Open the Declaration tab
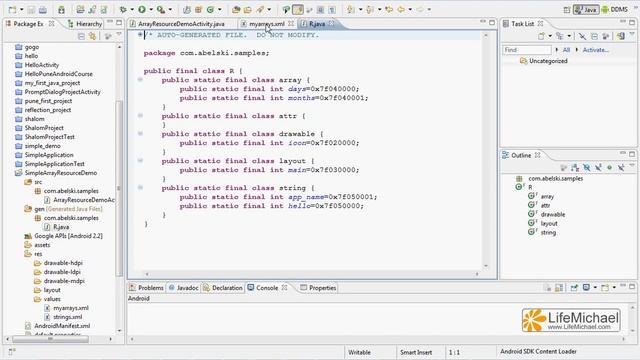Image resolution: width=640 pixels, height=360 pixels. 223,288
